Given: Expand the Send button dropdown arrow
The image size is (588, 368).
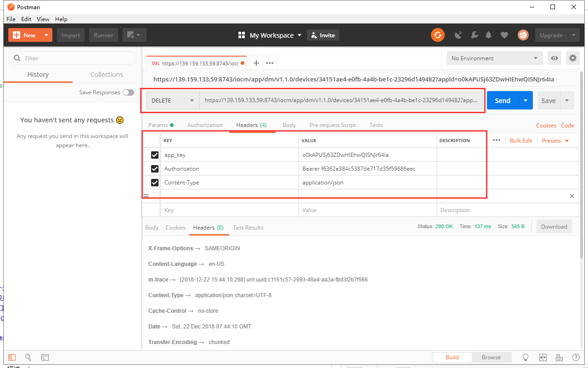Looking at the screenshot, I should 526,101.
